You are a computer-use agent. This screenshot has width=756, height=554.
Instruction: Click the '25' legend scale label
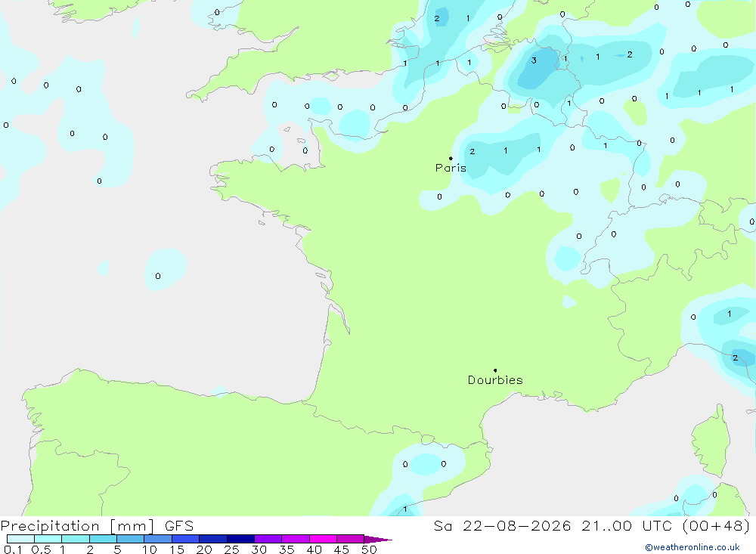(232, 549)
